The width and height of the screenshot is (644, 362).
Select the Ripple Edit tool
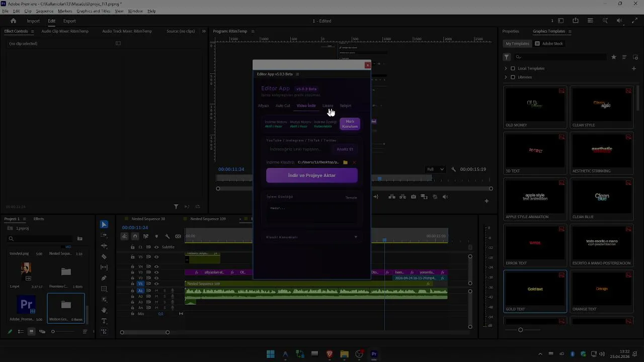click(x=104, y=246)
